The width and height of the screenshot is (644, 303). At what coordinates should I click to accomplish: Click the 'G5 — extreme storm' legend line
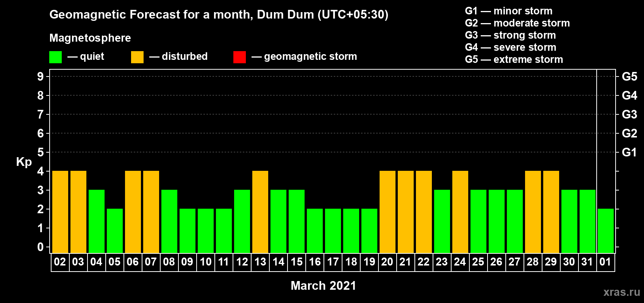(x=514, y=59)
